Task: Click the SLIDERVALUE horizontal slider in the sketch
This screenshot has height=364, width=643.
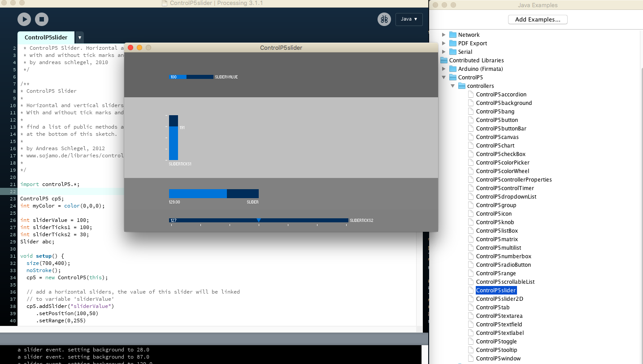Action: 191,77
